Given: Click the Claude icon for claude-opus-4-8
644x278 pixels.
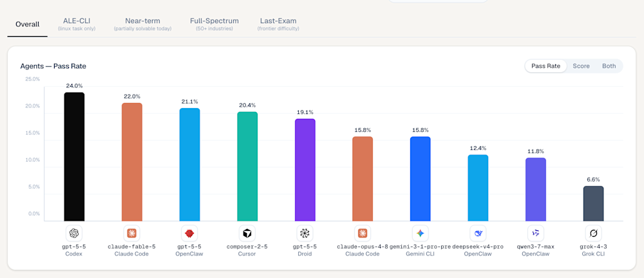Looking at the screenshot, I should click(362, 233).
